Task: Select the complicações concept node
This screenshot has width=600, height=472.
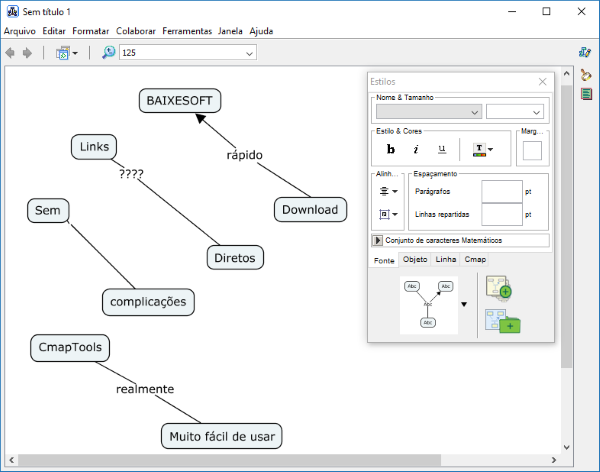Action: tap(148, 302)
